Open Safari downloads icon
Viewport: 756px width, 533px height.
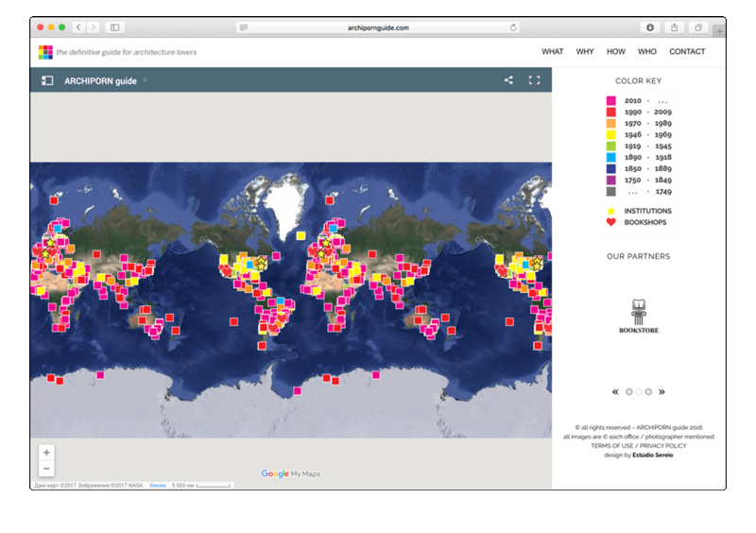tap(650, 27)
